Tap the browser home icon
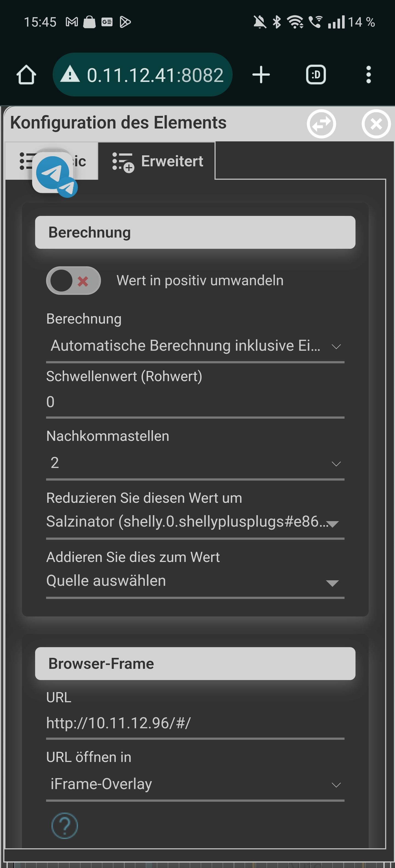Viewport: 395px width, 868px height. [x=26, y=75]
